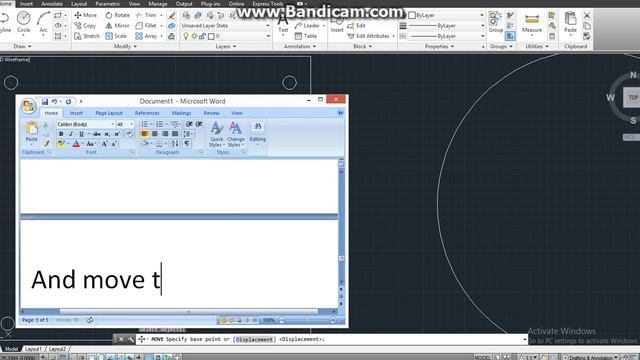Toggle Align Text Right in Word
The image size is (640, 360).
[x=165, y=134]
